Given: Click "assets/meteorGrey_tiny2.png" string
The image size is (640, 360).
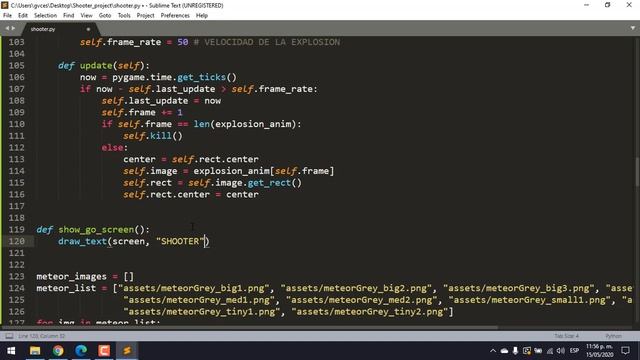Looking at the screenshot, I should tap(370, 312).
